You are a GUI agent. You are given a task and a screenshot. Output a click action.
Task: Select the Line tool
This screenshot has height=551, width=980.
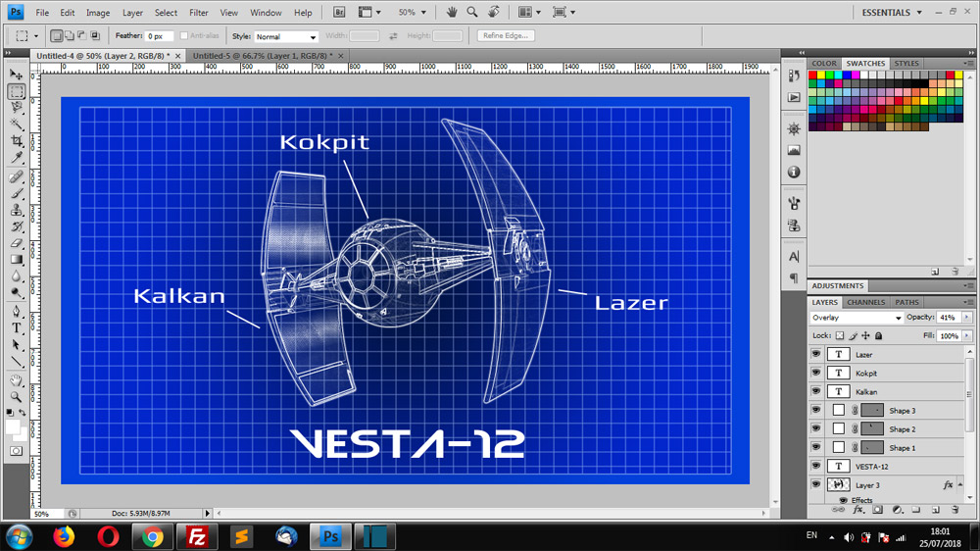[17, 362]
